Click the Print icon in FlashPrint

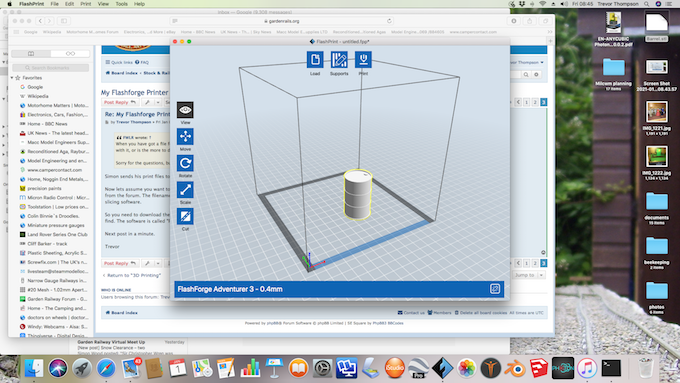point(363,60)
